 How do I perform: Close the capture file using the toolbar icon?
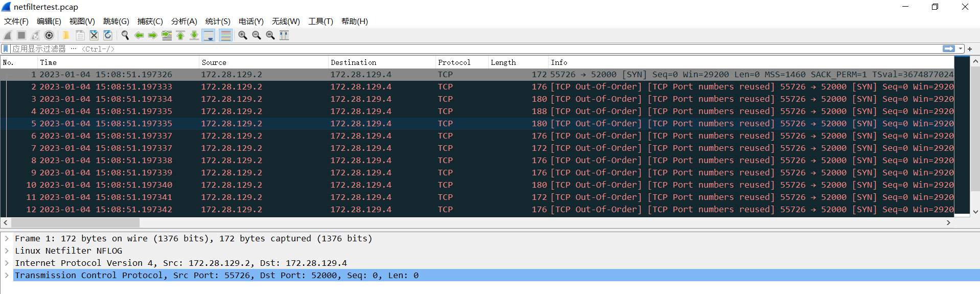94,35
